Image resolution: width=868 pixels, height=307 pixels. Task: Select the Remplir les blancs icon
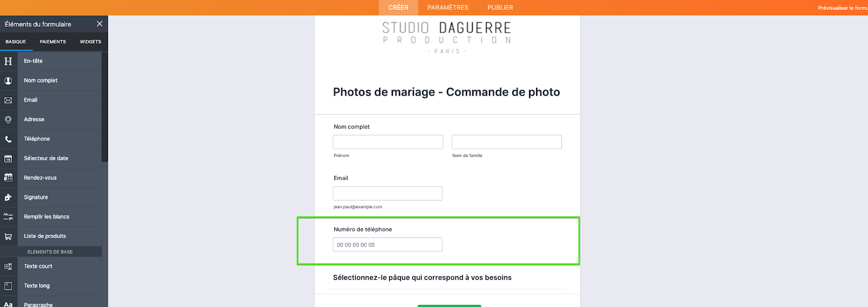(8, 217)
